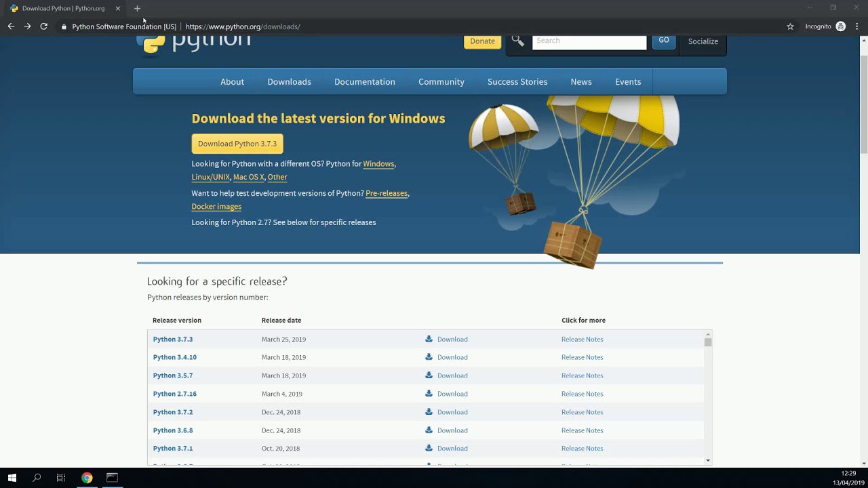
Task: Open the Pre-releases link
Action: click(387, 193)
